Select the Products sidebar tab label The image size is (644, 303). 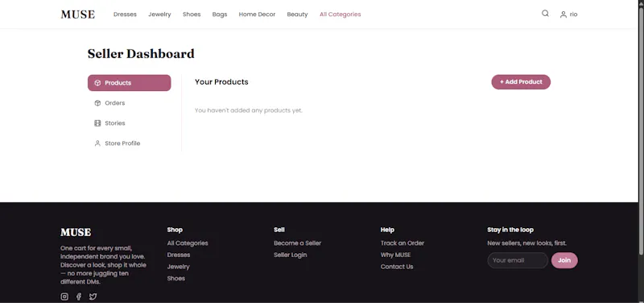pos(118,83)
